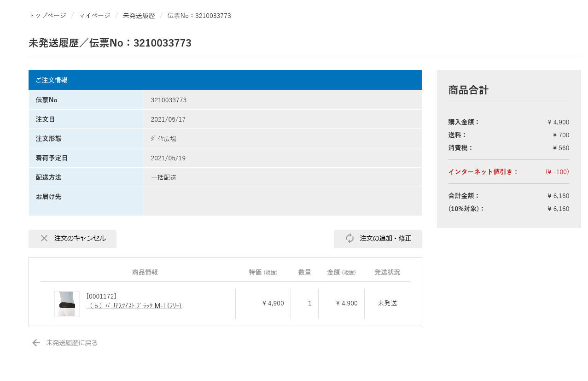Screen dimensions: 588x381
Task: Click the インターネット値引き label
Action: [x=483, y=171]
